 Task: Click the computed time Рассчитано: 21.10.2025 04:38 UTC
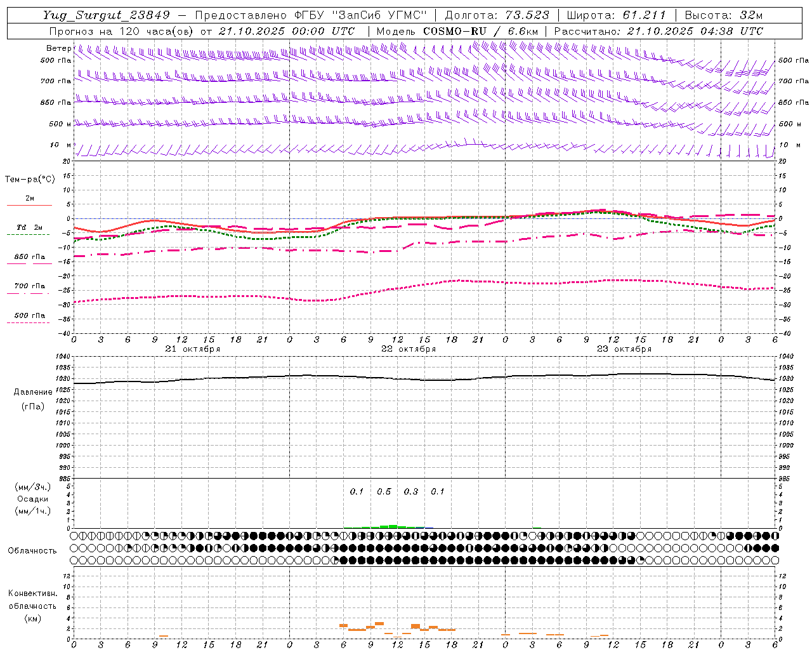click(x=658, y=31)
